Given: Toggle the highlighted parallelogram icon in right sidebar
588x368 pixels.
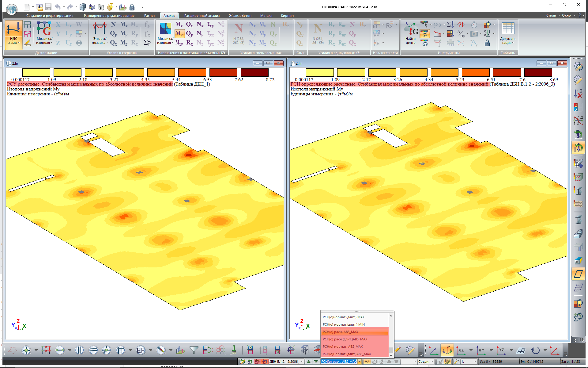Looking at the screenshot, I should click(x=578, y=274).
